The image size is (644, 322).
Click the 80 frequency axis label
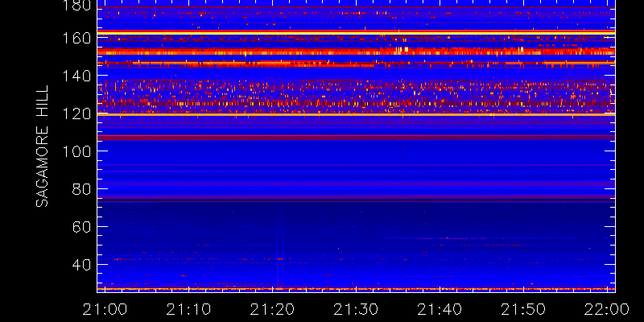click(81, 189)
